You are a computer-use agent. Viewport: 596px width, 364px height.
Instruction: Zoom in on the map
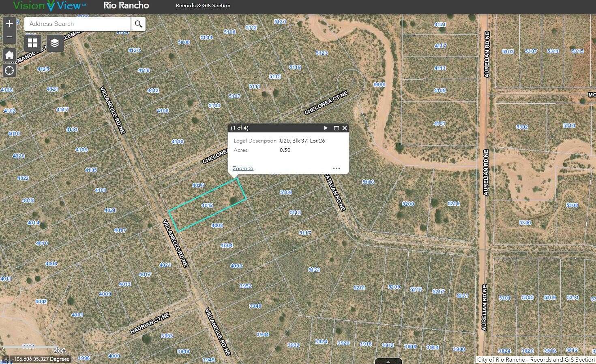(x=9, y=23)
